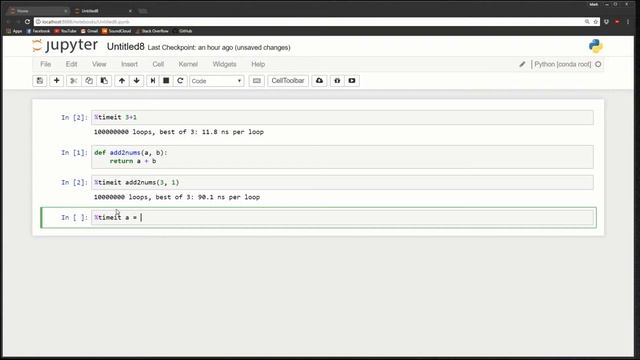Cut selected cells with the scissors icon
Viewport: 640px width, 360px height.
pos(73,81)
